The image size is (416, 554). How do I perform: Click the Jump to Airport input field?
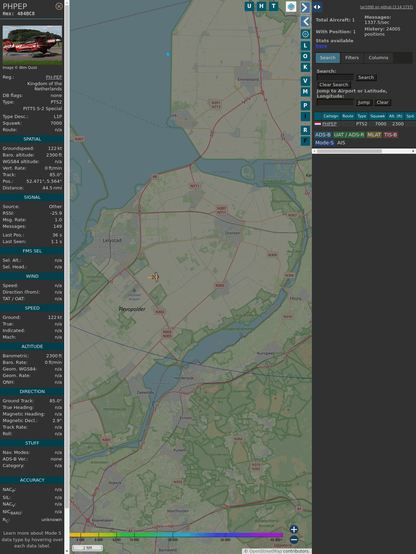[x=335, y=102]
